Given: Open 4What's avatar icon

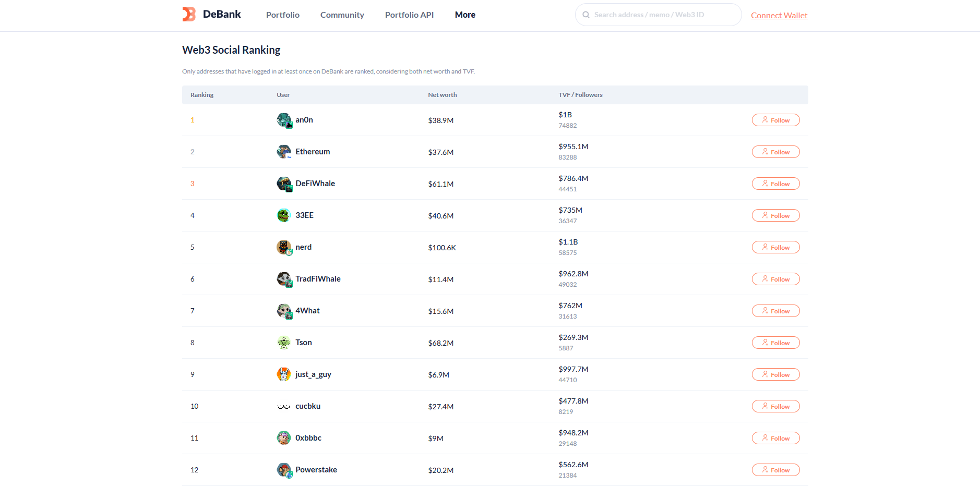Looking at the screenshot, I should (284, 311).
